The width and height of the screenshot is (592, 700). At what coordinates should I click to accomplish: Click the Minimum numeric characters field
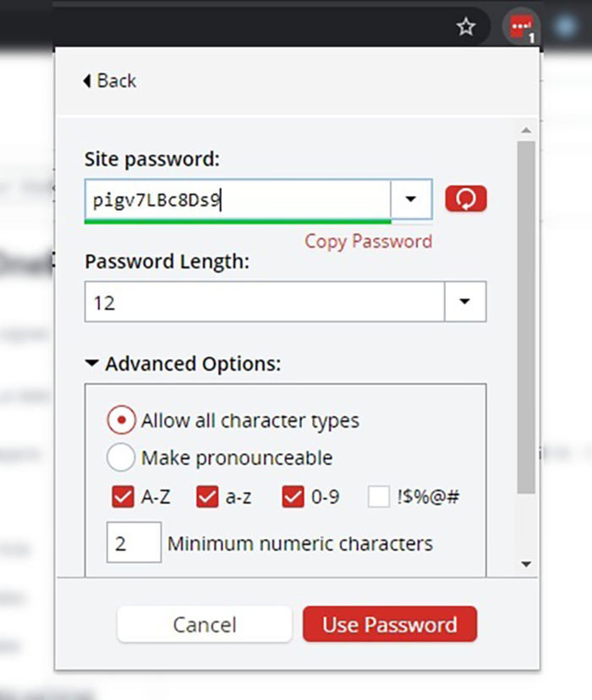click(x=134, y=542)
